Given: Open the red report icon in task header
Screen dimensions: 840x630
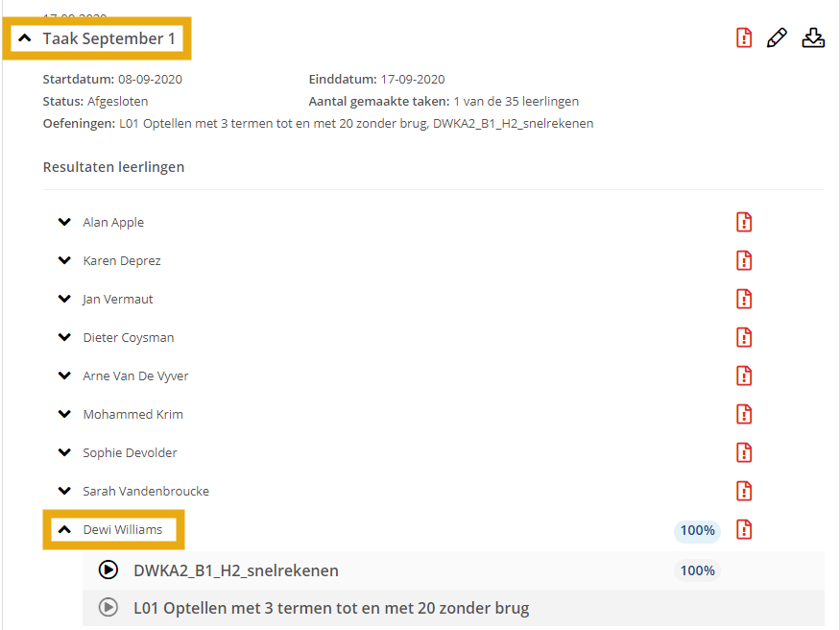Looking at the screenshot, I should pos(744,38).
